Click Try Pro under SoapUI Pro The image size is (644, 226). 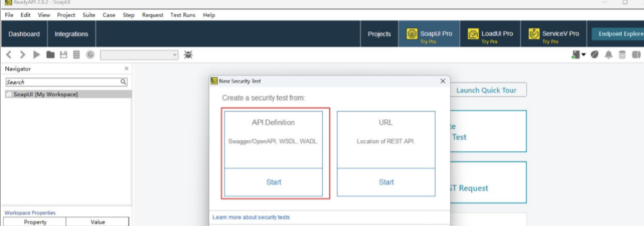428,42
